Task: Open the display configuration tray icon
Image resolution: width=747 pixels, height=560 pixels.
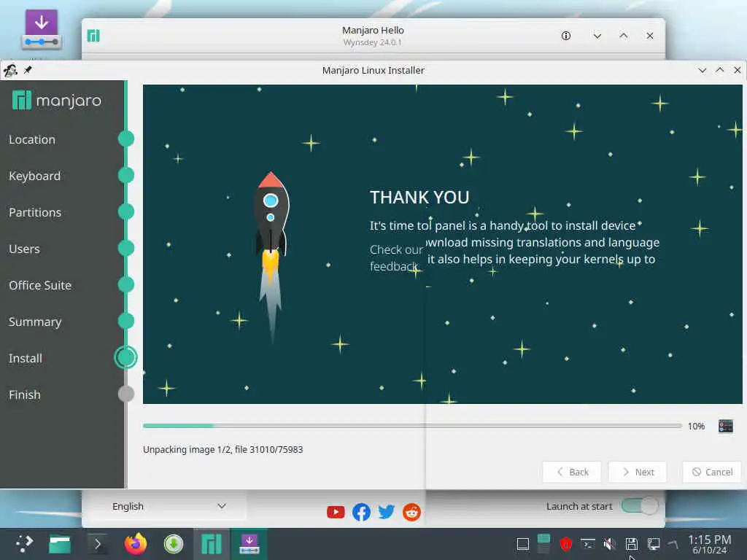Action: pos(654,544)
